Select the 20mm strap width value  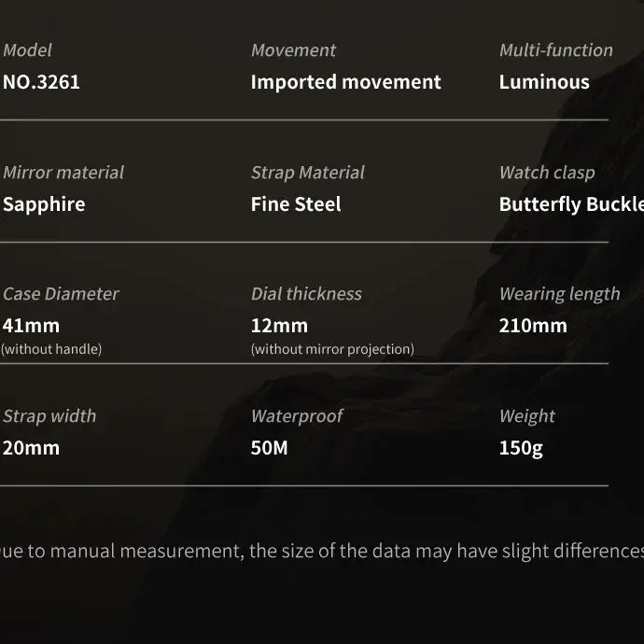31,448
